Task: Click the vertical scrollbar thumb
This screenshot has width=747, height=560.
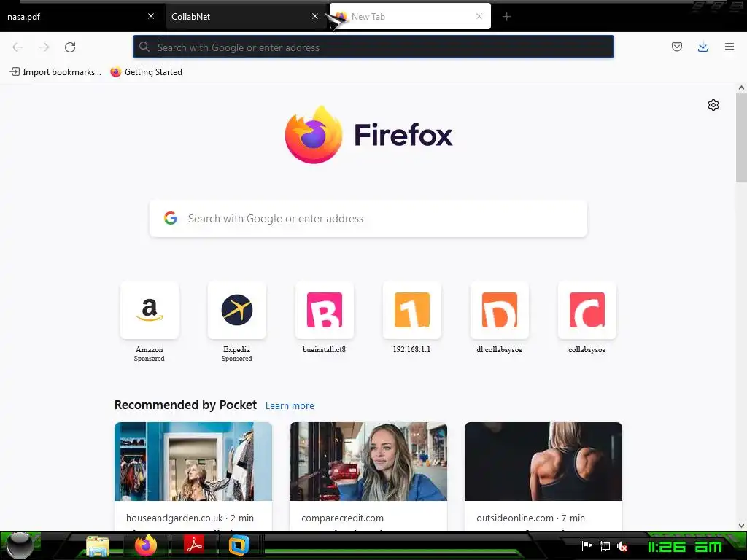Action: pyautogui.click(x=741, y=137)
